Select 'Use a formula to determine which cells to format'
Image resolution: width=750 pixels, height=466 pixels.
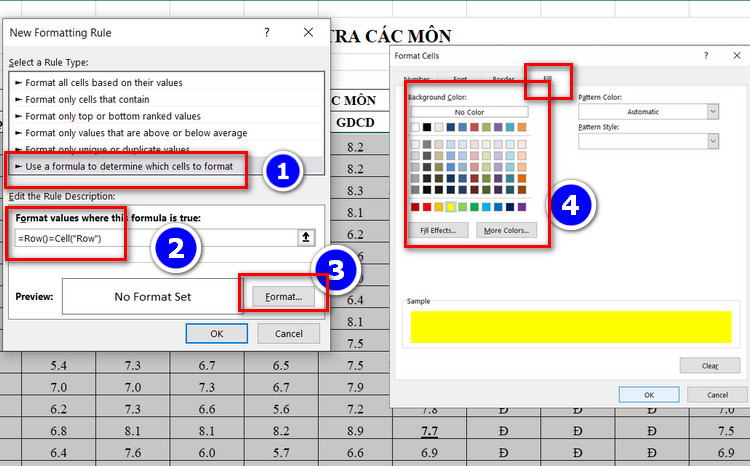(128, 166)
